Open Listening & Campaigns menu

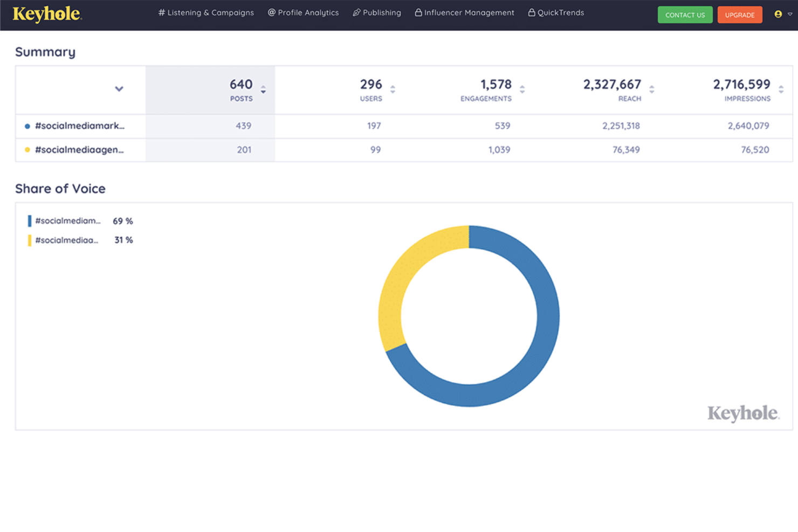click(x=206, y=13)
